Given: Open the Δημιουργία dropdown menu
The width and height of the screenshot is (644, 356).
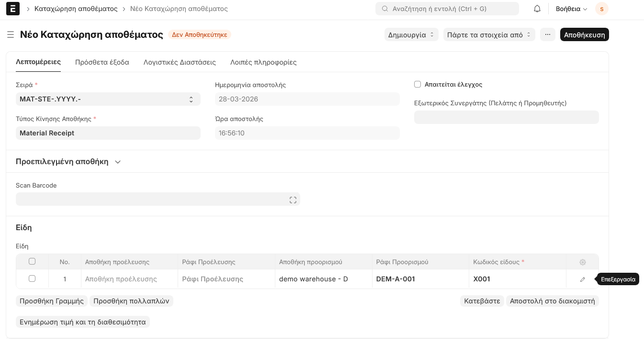Looking at the screenshot, I should 411,34.
